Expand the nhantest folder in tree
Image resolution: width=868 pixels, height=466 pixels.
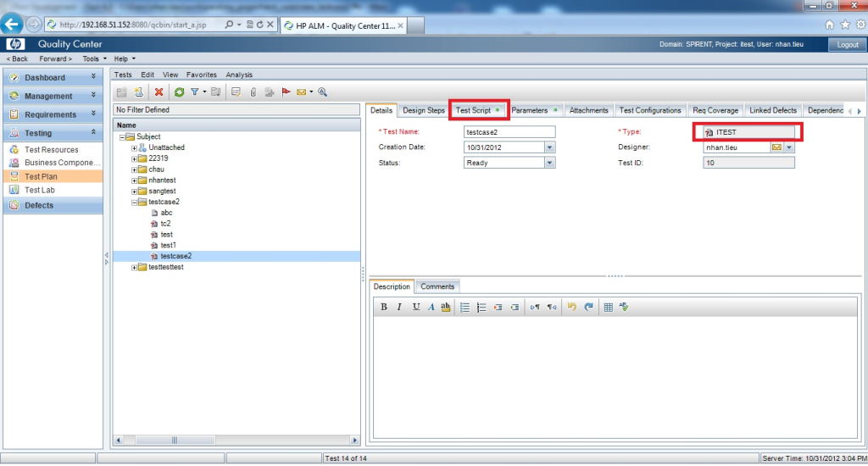coord(134,180)
